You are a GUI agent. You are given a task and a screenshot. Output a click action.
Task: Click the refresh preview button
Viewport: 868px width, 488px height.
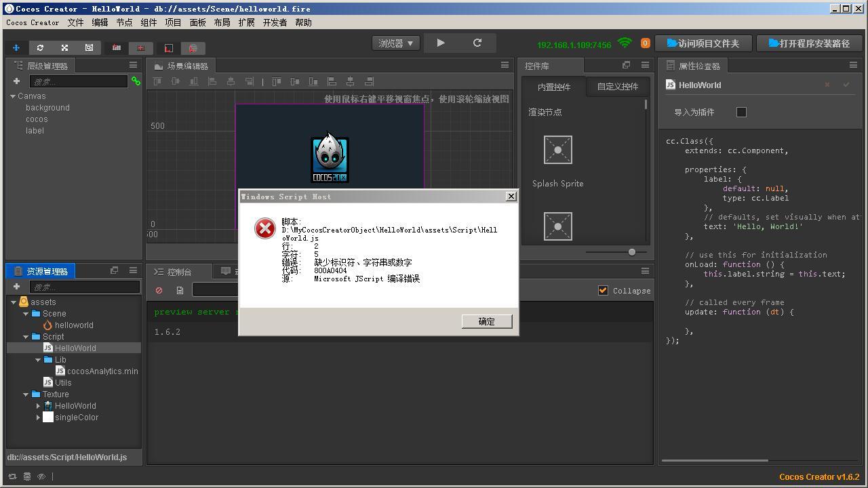(477, 43)
